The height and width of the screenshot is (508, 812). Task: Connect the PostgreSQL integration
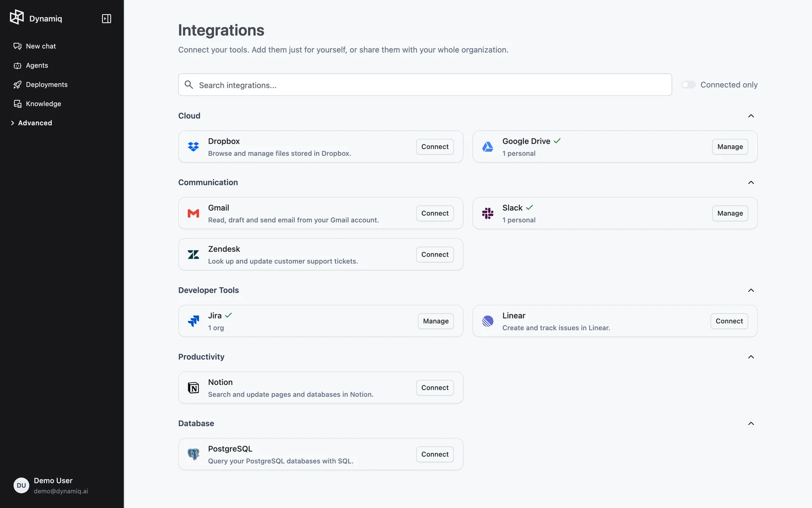click(435, 454)
